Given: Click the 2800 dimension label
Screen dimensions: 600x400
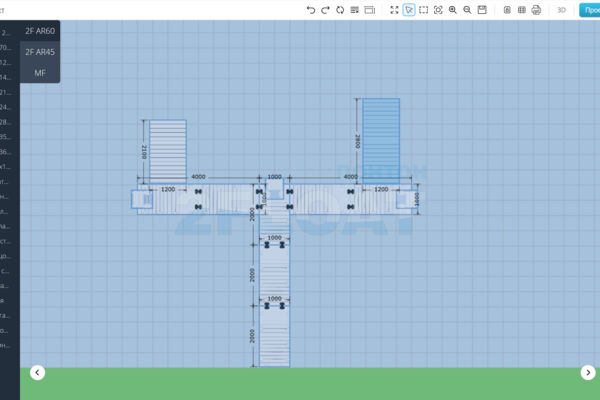Looking at the screenshot, I should tap(357, 141).
